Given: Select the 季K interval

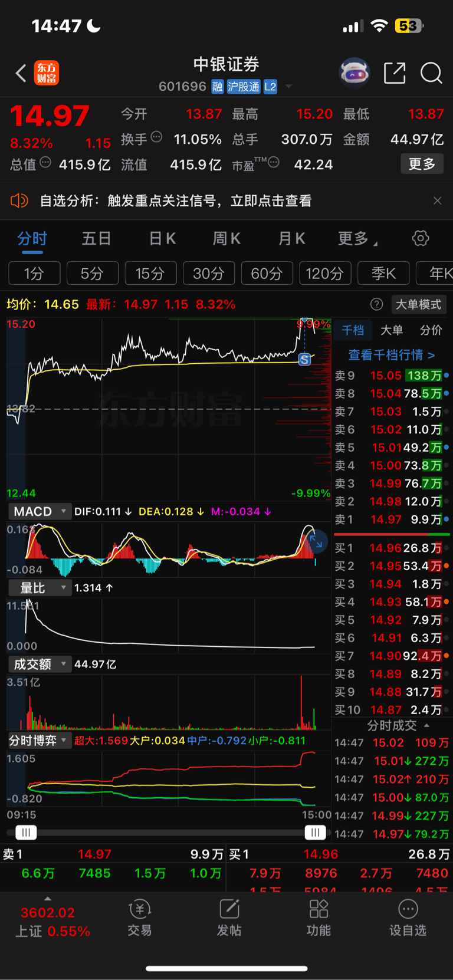Looking at the screenshot, I should pyautogui.click(x=383, y=274).
